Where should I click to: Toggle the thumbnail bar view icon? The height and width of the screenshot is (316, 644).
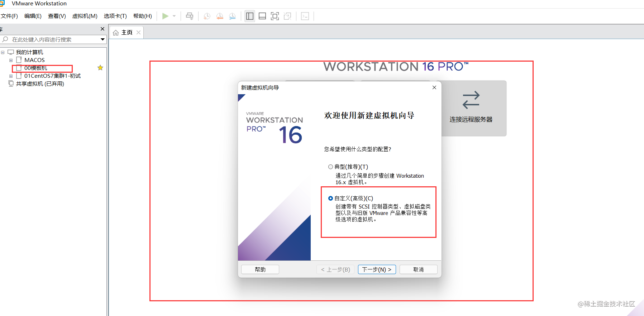pos(262,16)
